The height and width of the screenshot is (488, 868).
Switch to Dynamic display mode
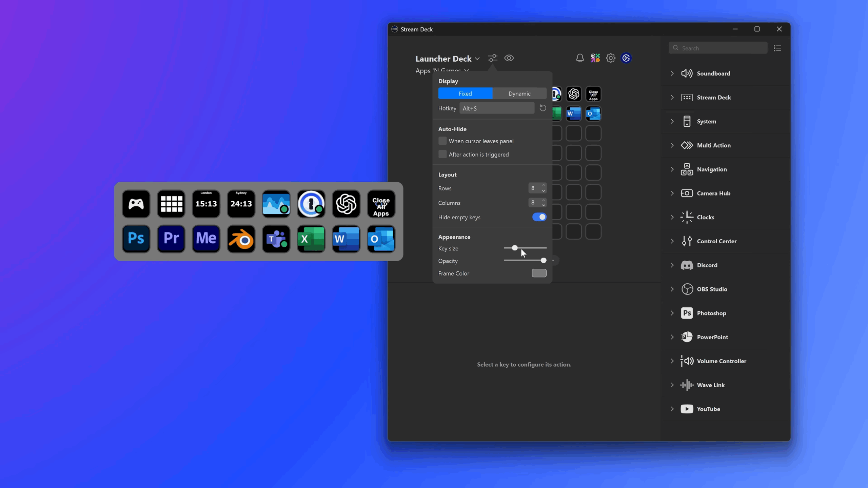(x=519, y=94)
